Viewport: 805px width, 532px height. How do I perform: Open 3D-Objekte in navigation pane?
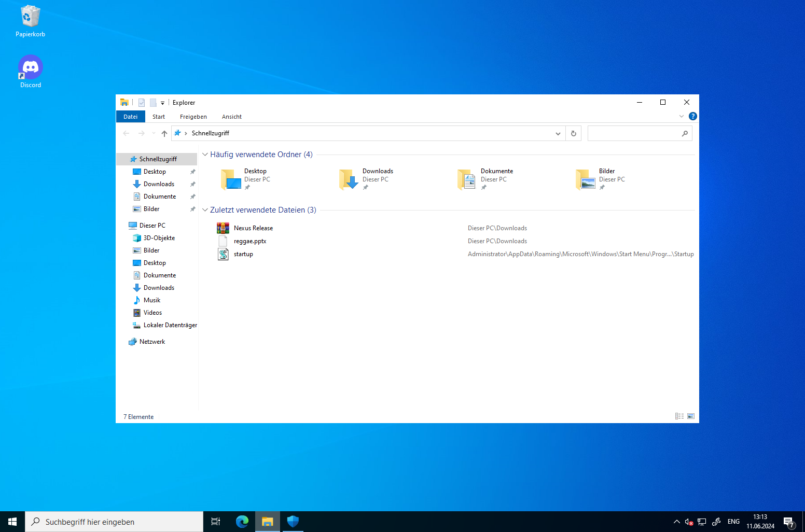coord(157,238)
